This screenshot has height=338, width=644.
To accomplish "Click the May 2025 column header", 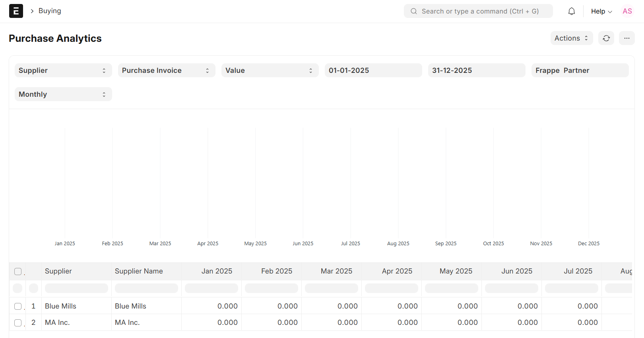I will (452, 271).
